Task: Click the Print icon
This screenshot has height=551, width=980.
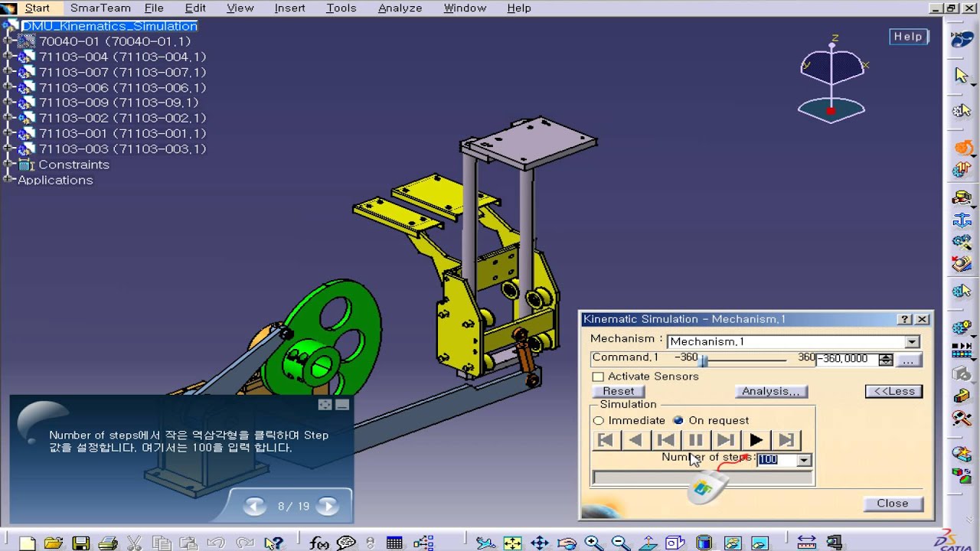Action: (108, 543)
